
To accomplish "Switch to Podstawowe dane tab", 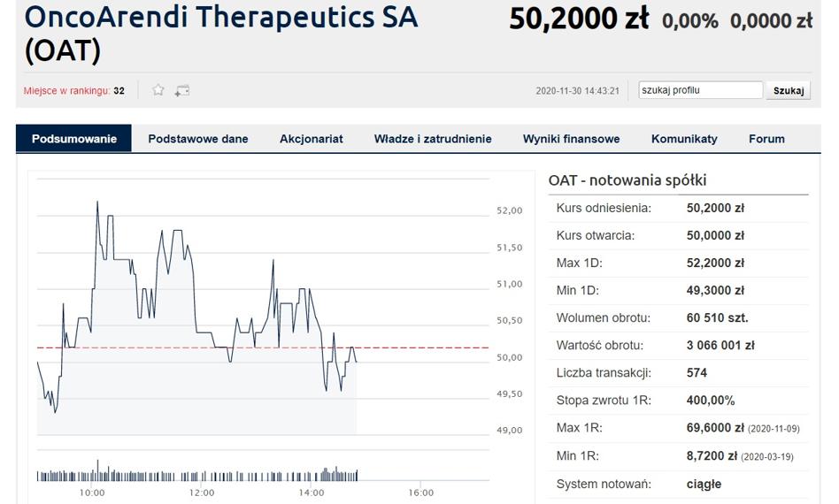I will (x=198, y=139).
